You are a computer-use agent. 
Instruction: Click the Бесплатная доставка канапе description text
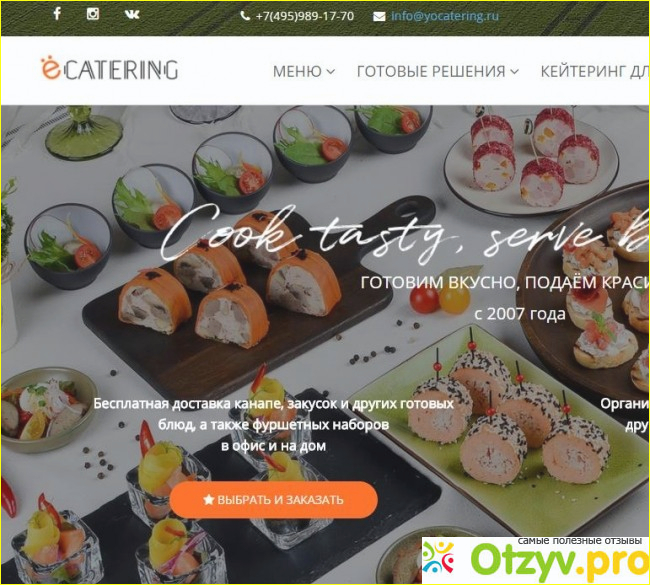(x=274, y=425)
